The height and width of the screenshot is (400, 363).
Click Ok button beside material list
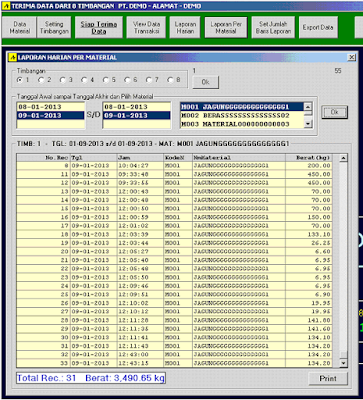tap(335, 112)
